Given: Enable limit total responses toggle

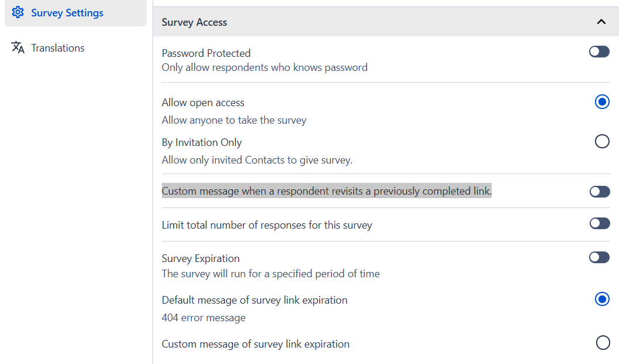Looking at the screenshot, I should (599, 223).
